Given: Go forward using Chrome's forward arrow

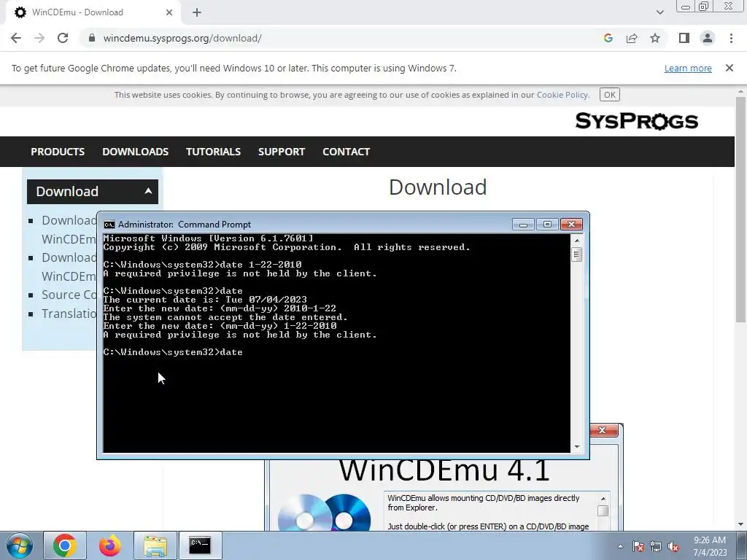Looking at the screenshot, I should pyautogui.click(x=39, y=38).
